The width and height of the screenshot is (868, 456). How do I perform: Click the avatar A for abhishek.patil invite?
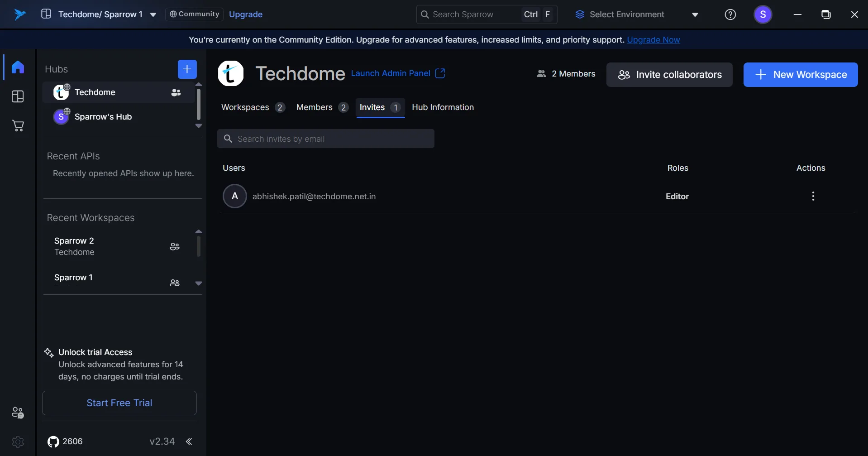[x=235, y=196]
